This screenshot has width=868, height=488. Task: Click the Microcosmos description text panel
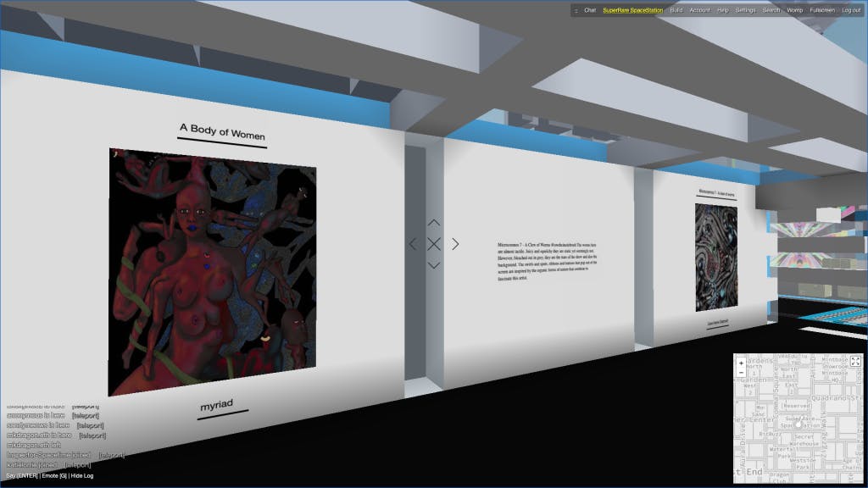547,261
